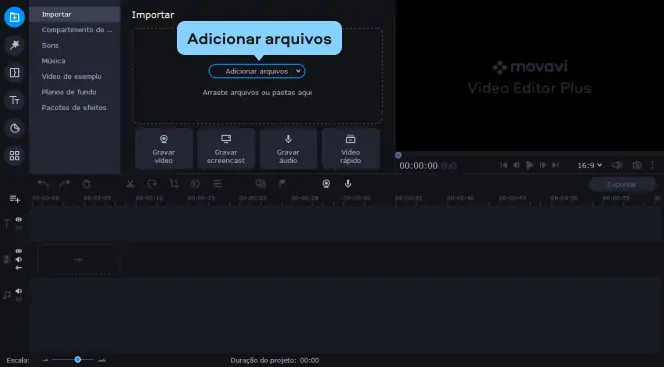Click Gravar screencast button

click(226, 149)
